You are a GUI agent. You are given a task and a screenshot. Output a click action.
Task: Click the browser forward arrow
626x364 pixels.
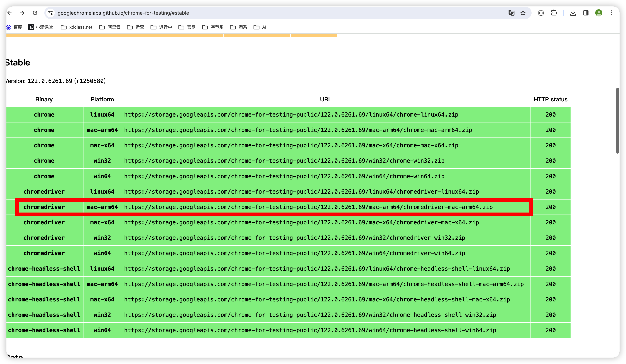coord(22,13)
